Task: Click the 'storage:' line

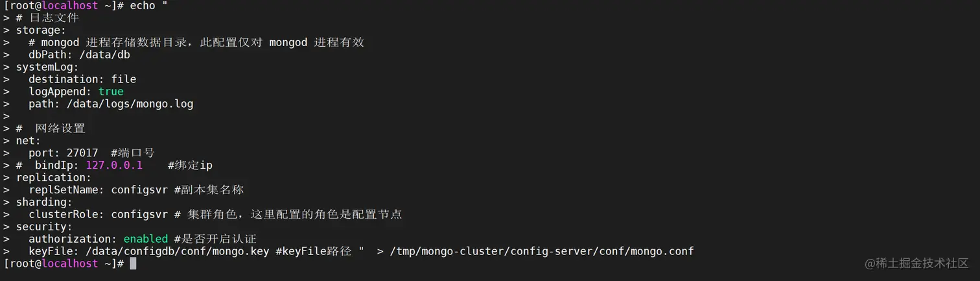Action: pos(41,31)
